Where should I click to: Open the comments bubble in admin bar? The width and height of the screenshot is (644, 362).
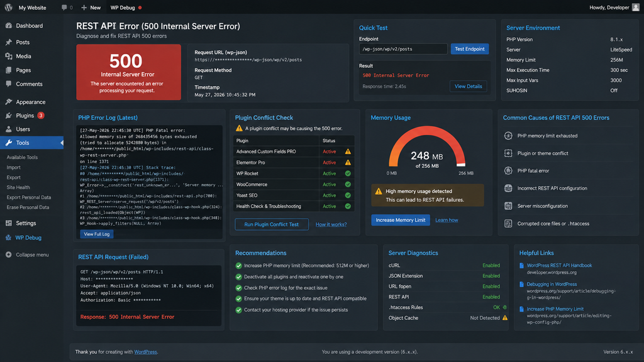64,8
